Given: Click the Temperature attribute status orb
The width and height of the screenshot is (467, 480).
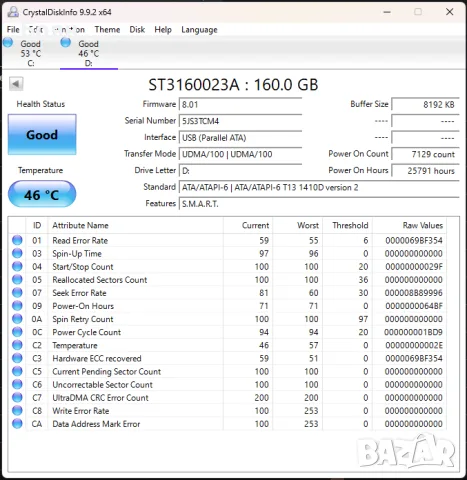Looking at the screenshot, I should (x=17, y=345).
